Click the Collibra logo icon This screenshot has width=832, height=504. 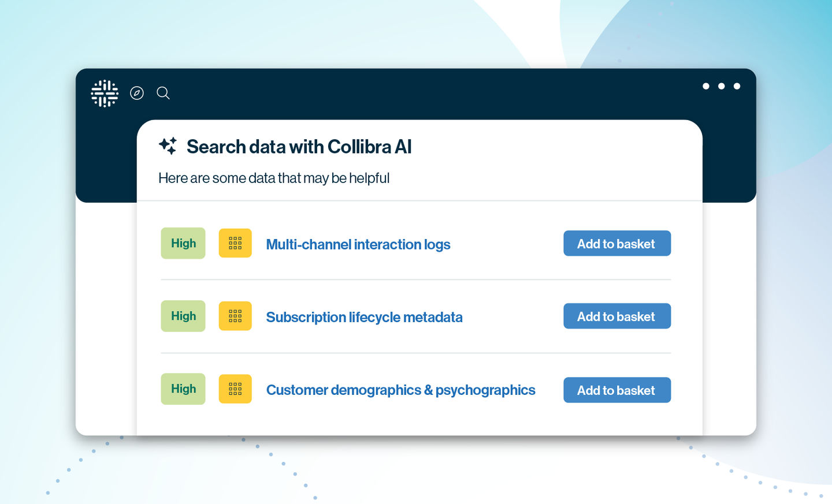pyautogui.click(x=105, y=94)
